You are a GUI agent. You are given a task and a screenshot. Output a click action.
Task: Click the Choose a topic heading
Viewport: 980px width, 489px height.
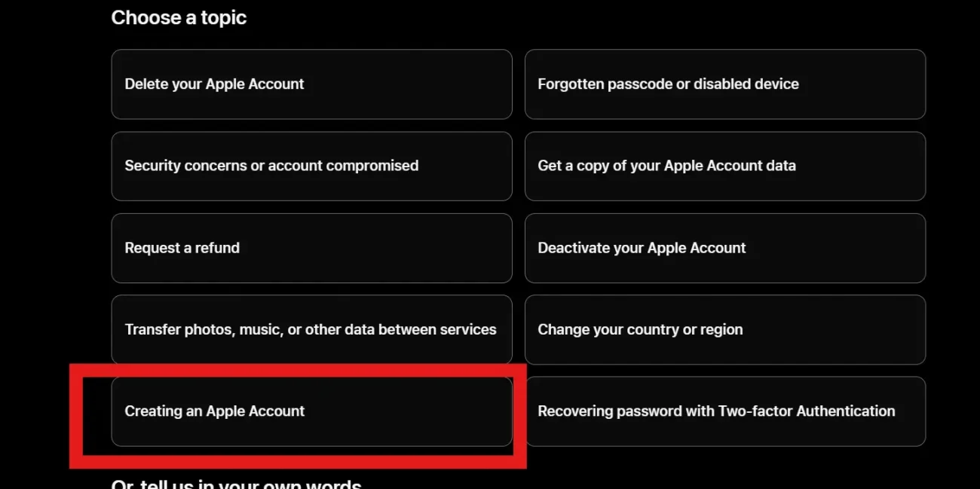pyautogui.click(x=179, y=17)
